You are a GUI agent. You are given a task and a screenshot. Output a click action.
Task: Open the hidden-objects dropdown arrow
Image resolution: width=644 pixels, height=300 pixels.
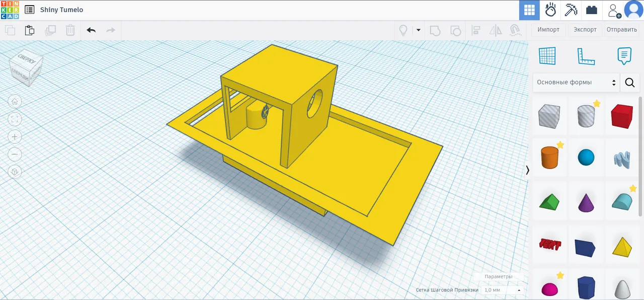(418, 30)
